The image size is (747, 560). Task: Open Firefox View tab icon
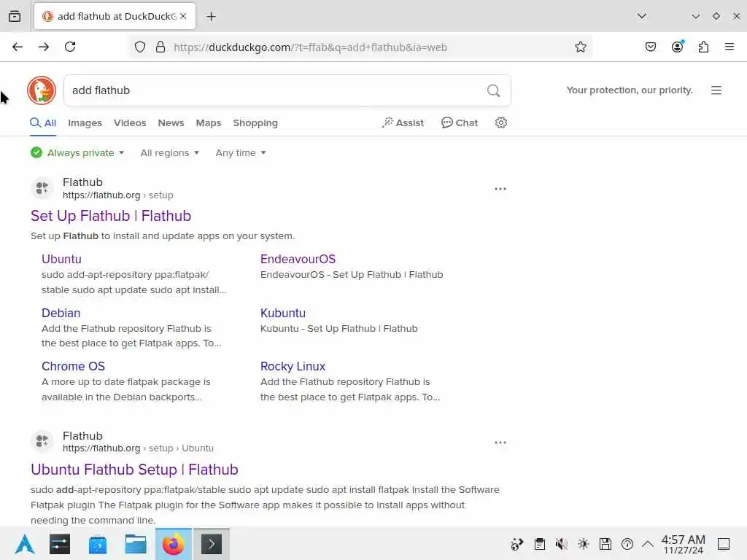[15, 16]
